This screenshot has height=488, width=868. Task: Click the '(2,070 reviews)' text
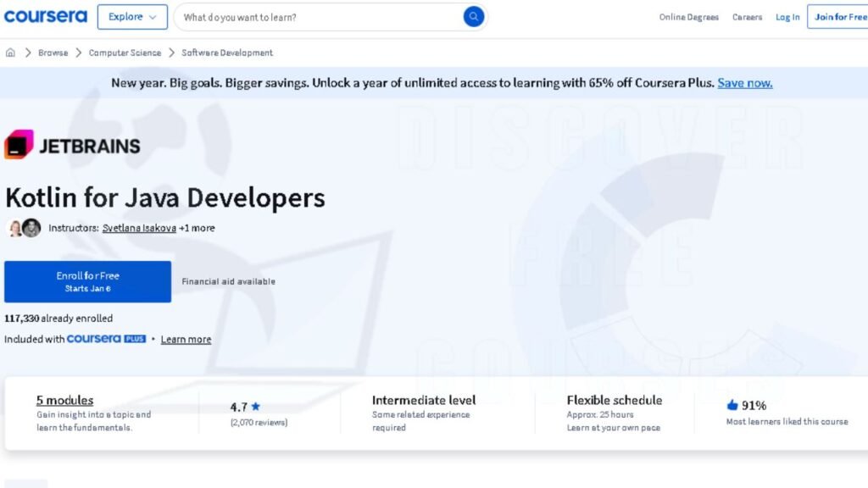pyautogui.click(x=259, y=422)
